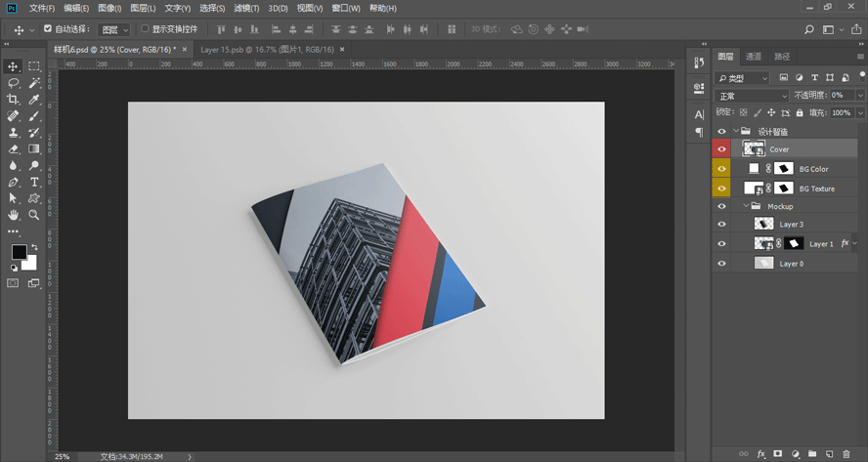Switch to the 通道 panel tab
This screenshot has height=462, width=868.
click(x=753, y=57)
